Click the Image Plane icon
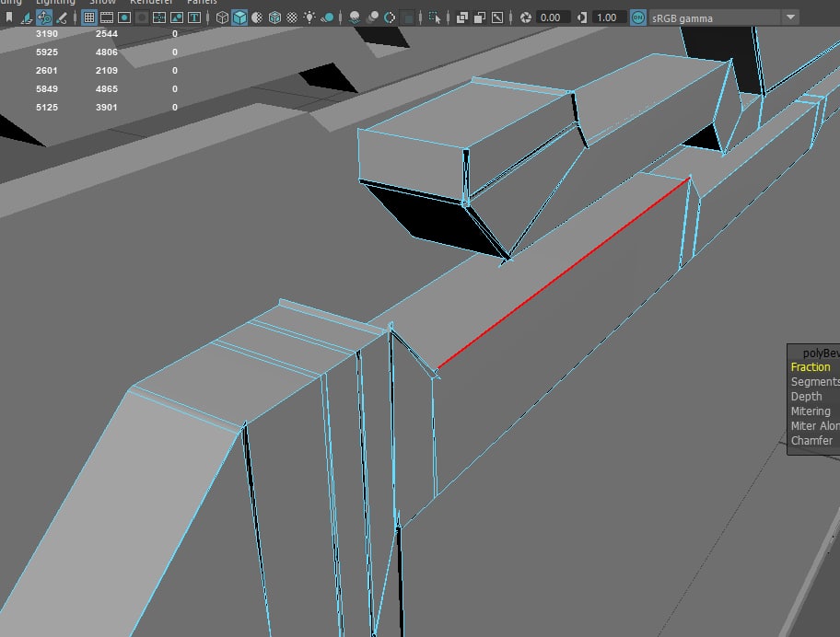Screen dimensions: 840x637 [x=26, y=17]
